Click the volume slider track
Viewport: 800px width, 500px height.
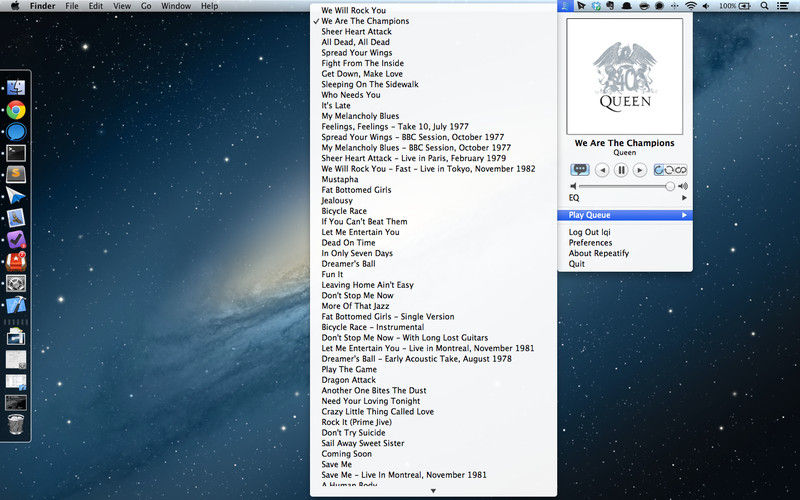click(x=625, y=186)
